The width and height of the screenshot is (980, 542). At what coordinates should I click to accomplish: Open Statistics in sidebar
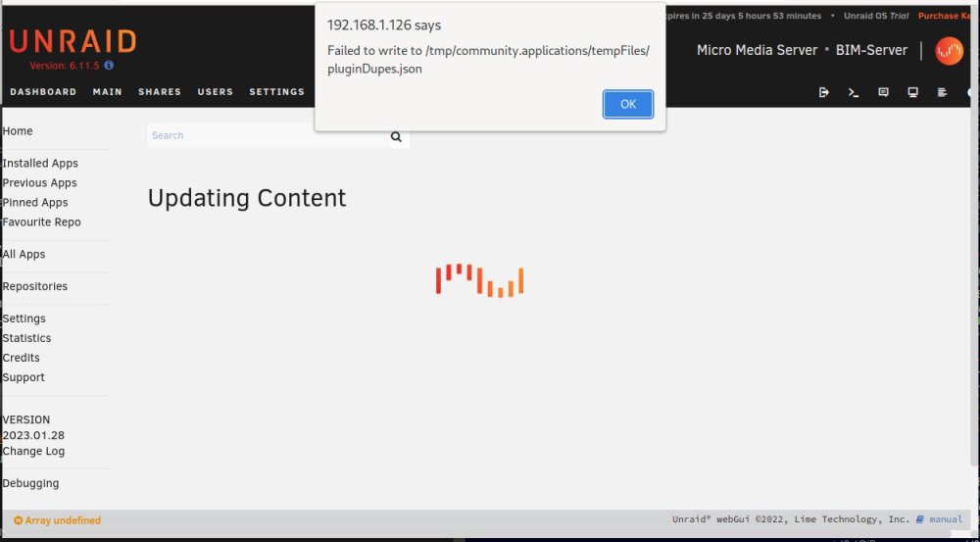pyautogui.click(x=26, y=338)
